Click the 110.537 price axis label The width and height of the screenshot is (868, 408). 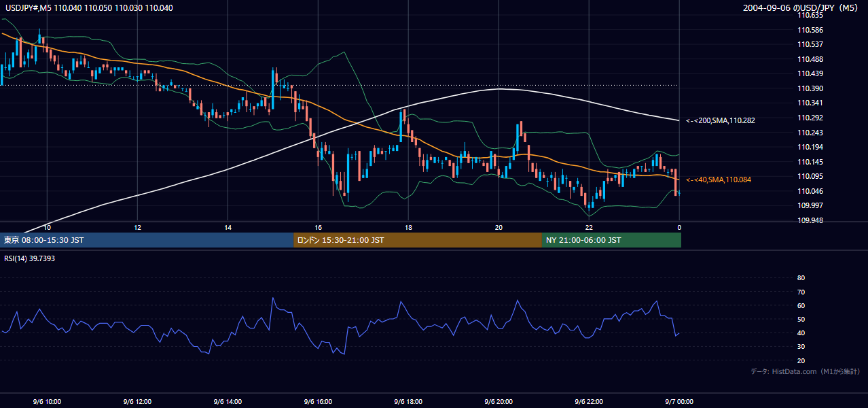(810, 44)
